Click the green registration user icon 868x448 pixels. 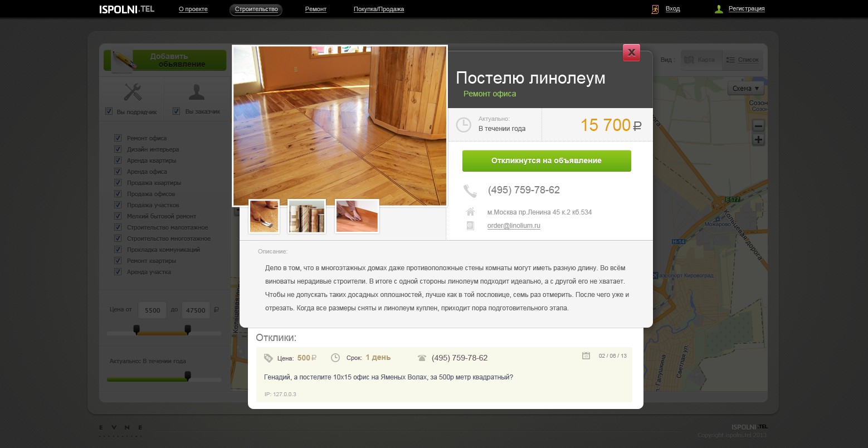point(719,9)
